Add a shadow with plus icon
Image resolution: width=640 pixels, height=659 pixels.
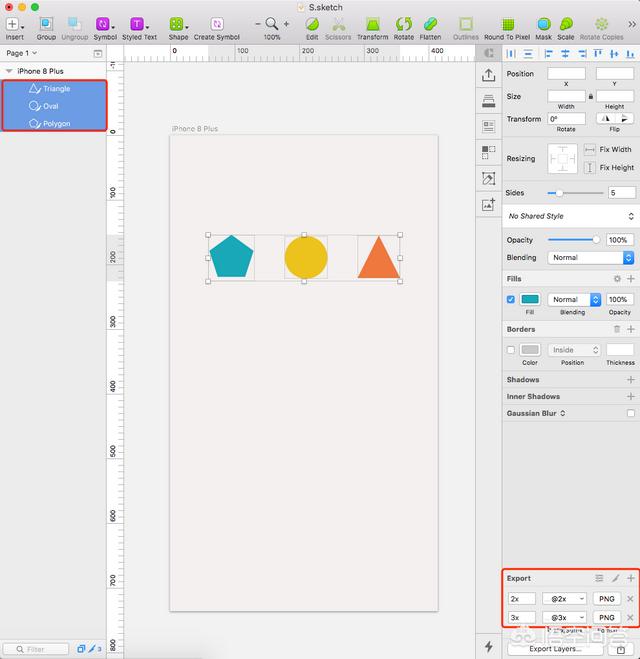(x=631, y=380)
